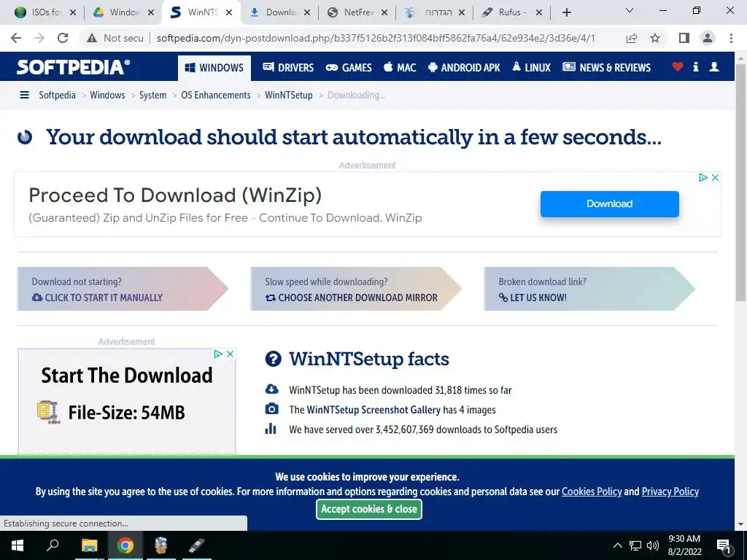747x560 pixels.
Task: Go to Windows breadcrumb link
Action: [x=108, y=96]
